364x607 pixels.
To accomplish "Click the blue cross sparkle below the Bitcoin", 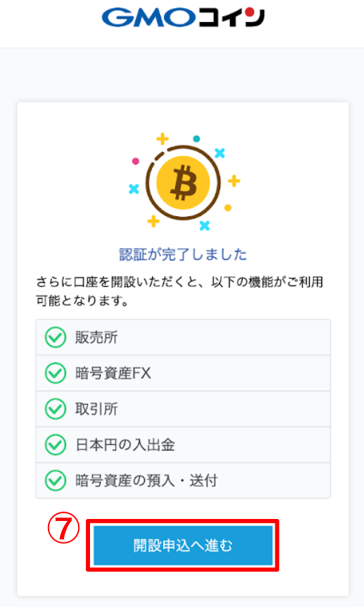I will (x=205, y=225).
